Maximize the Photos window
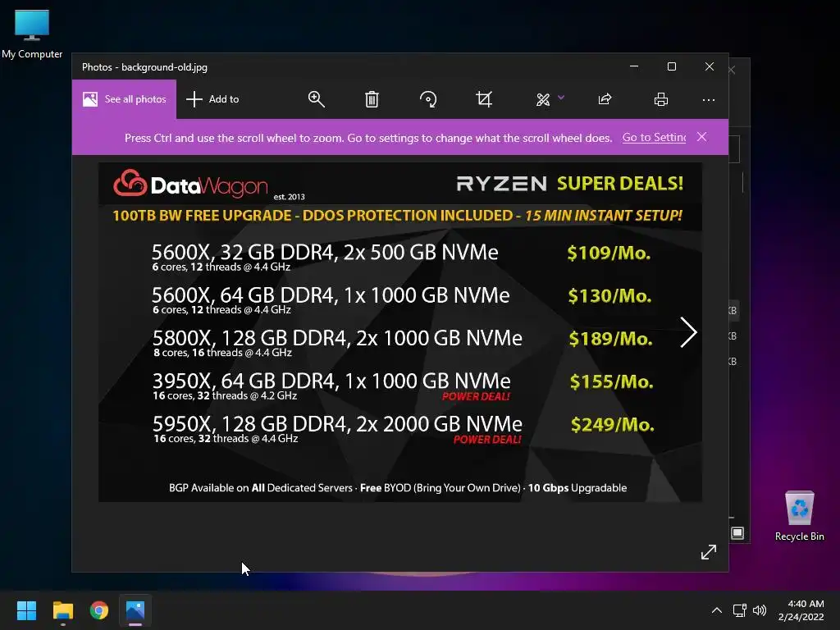Image resolution: width=840 pixels, height=630 pixels. [672, 66]
